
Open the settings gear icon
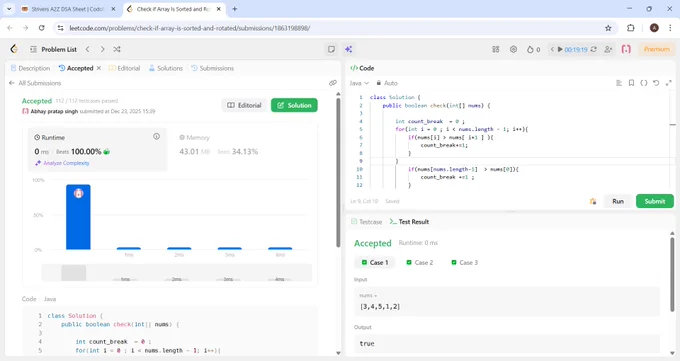click(513, 49)
